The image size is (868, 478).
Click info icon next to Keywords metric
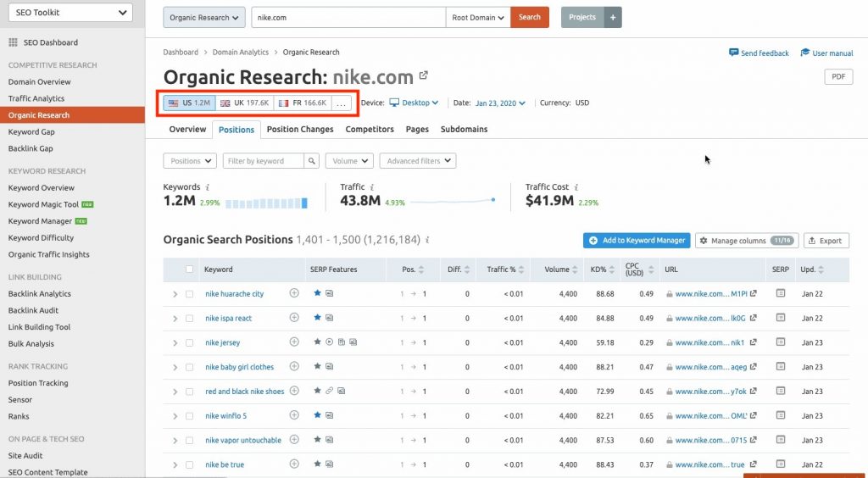pyautogui.click(x=208, y=187)
